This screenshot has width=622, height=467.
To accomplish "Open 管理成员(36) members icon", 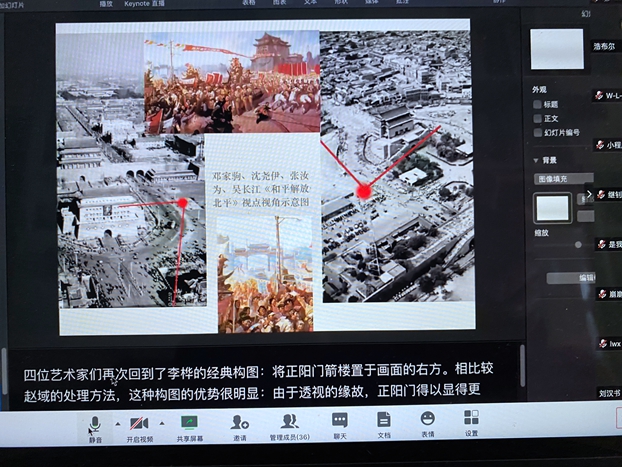I will 289,422.
